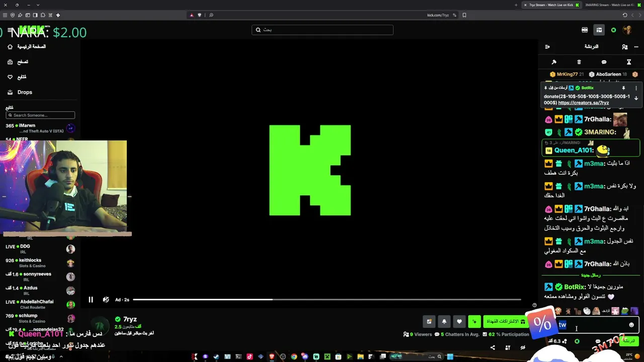Click the news card icon button below player
Image resolution: width=644 pixels, height=362 pixels.
(429, 321)
